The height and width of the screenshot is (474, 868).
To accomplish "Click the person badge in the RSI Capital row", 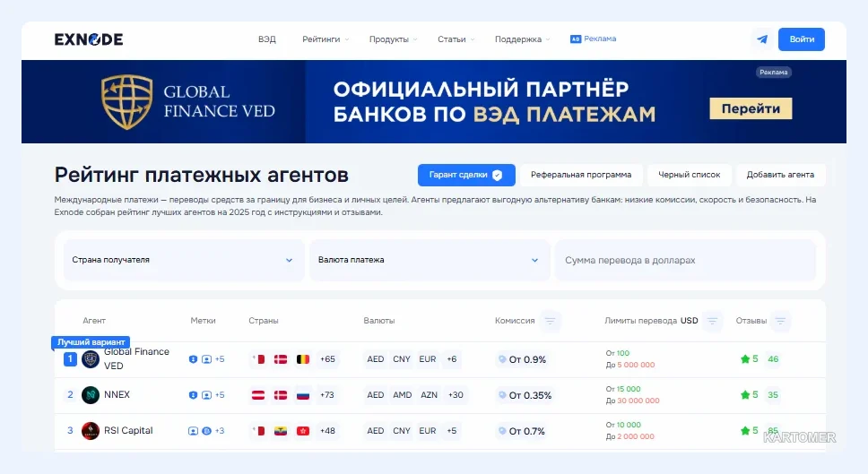I will [x=193, y=431].
